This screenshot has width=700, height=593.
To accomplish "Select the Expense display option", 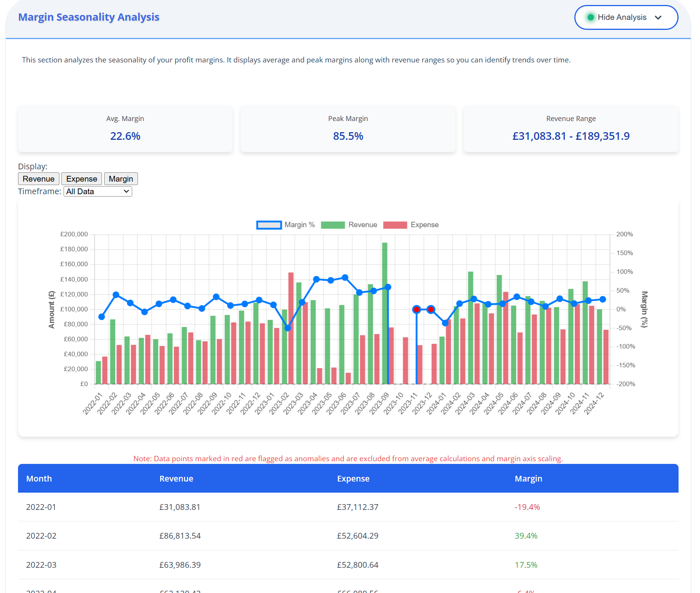I will click(81, 179).
